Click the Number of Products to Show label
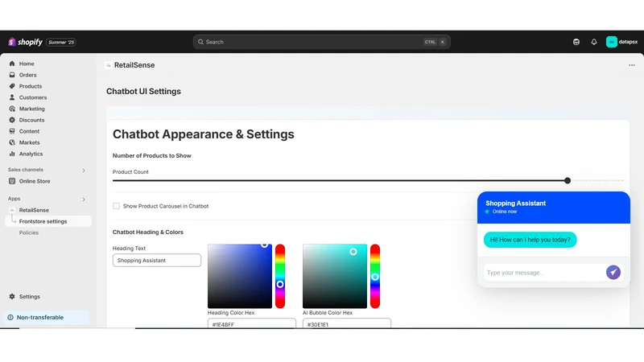Viewport: 644px width, 362px height. 152,155
